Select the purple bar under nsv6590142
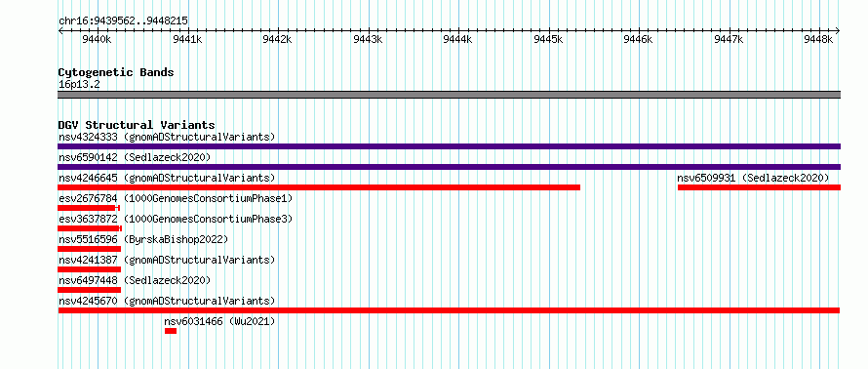 click(449, 167)
